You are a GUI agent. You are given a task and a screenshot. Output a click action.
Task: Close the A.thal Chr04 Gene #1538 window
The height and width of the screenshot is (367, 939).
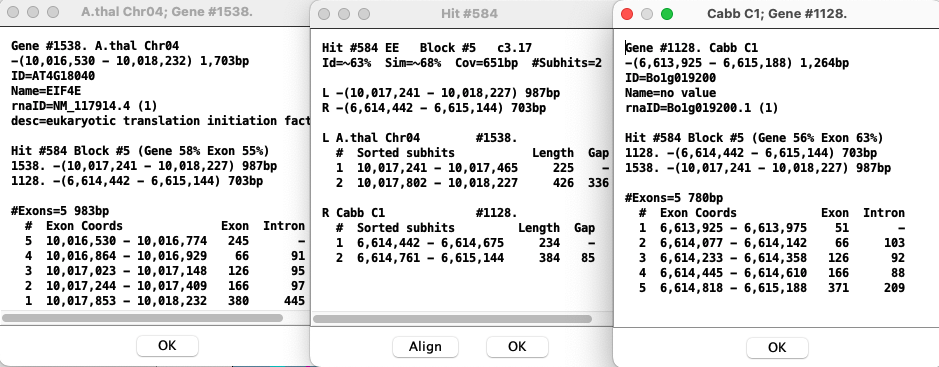click(x=13, y=12)
